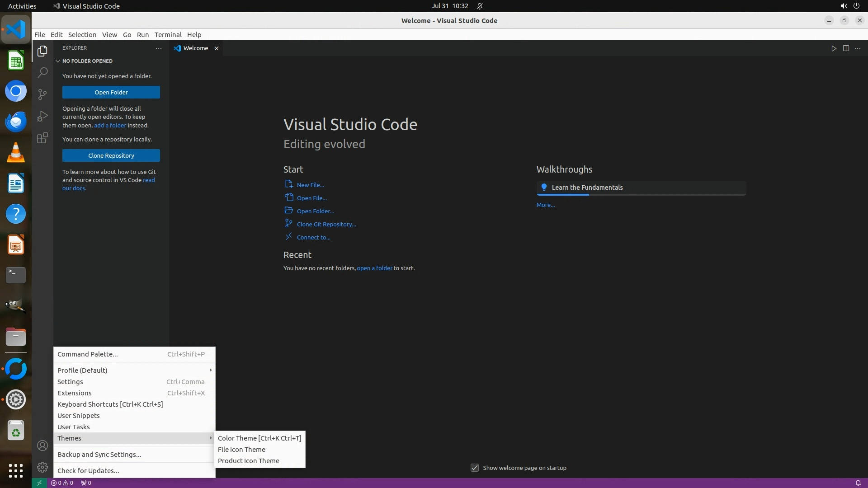Uncheck Show welcome page on startup

point(475,468)
